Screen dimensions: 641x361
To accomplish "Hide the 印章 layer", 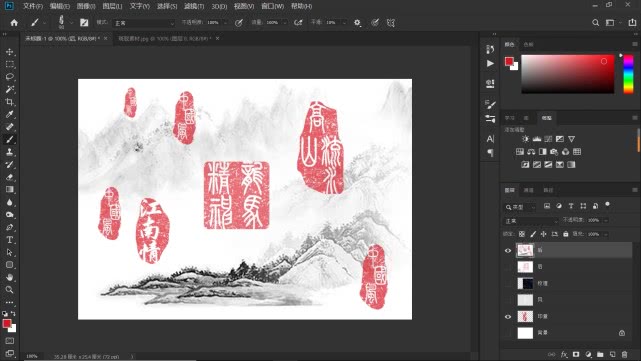I will [x=508, y=316].
